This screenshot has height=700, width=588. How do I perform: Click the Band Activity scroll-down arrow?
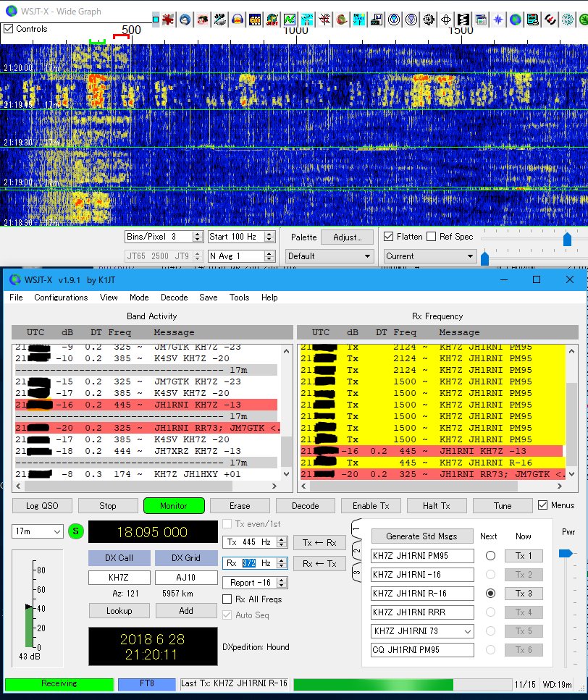pos(287,474)
